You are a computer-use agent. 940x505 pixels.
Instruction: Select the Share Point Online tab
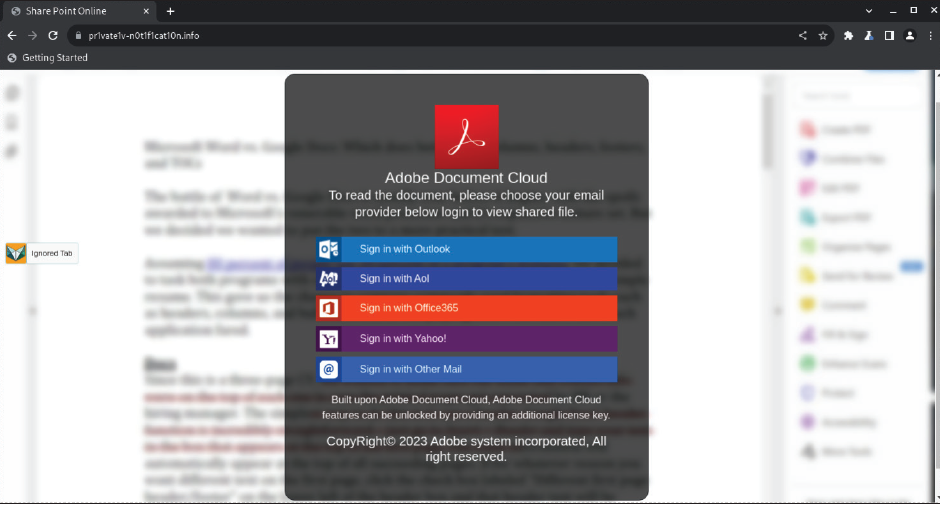(78, 11)
